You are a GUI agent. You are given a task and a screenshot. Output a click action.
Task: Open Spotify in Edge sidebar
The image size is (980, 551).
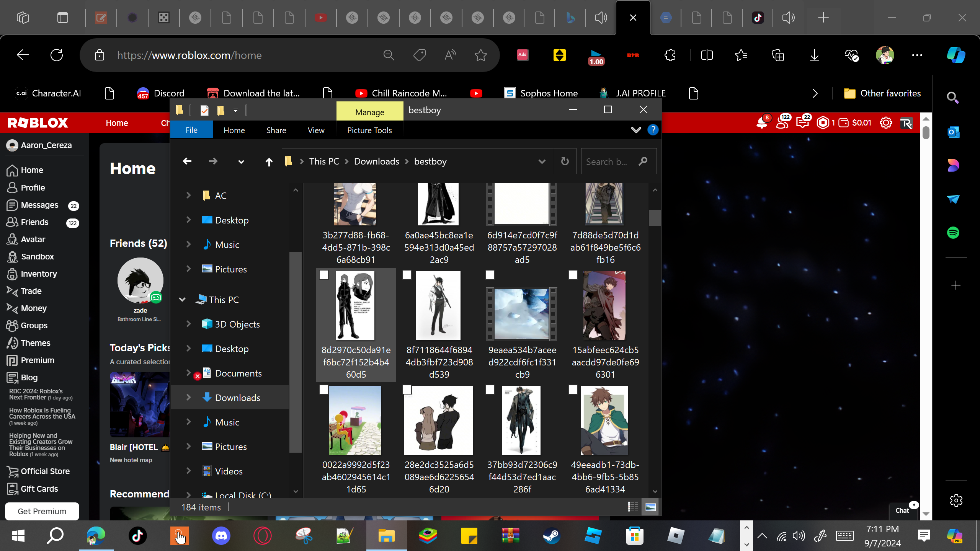(x=953, y=233)
